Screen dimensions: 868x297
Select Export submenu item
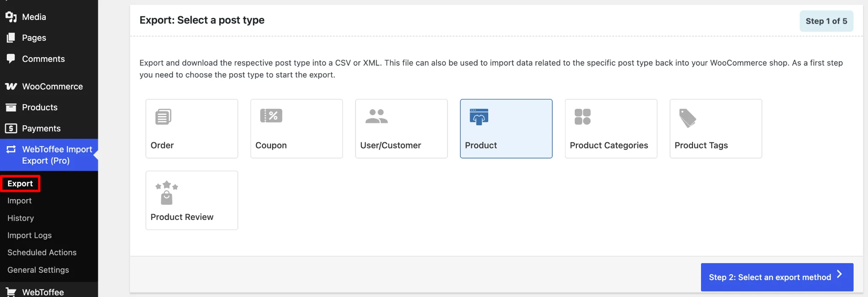coord(20,183)
